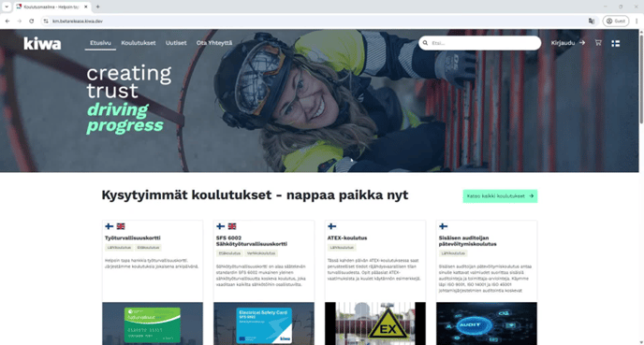Go back to previous page
Image resolution: width=644 pixels, height=345 pixels.
tap(7, 21)
